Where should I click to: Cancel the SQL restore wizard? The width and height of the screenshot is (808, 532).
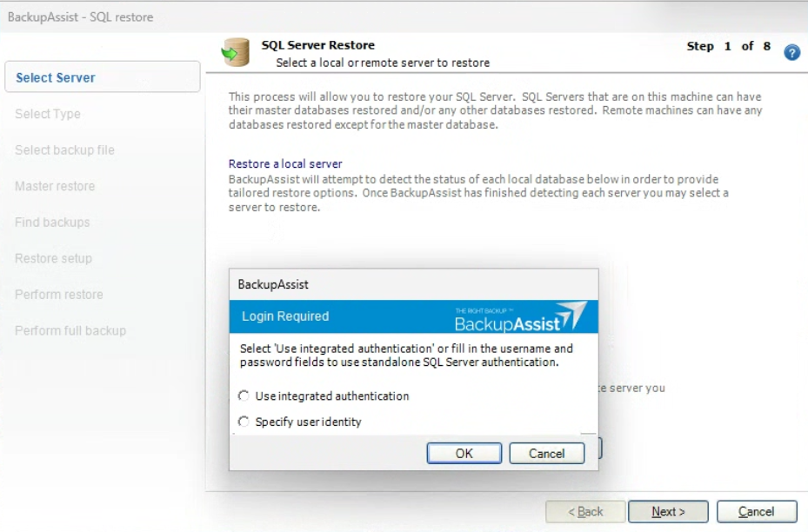[756, 511]
